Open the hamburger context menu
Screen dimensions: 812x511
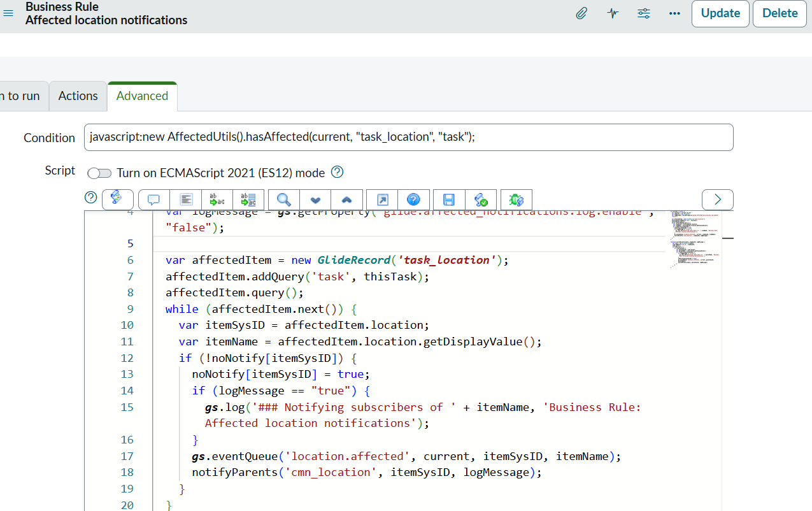tap(8, 13)
